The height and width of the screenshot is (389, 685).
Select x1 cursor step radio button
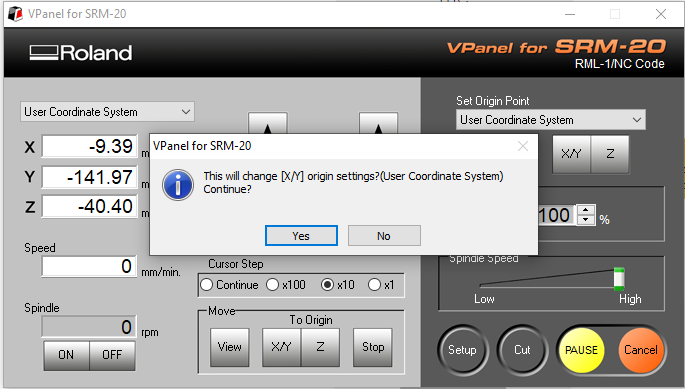(381, 285)
